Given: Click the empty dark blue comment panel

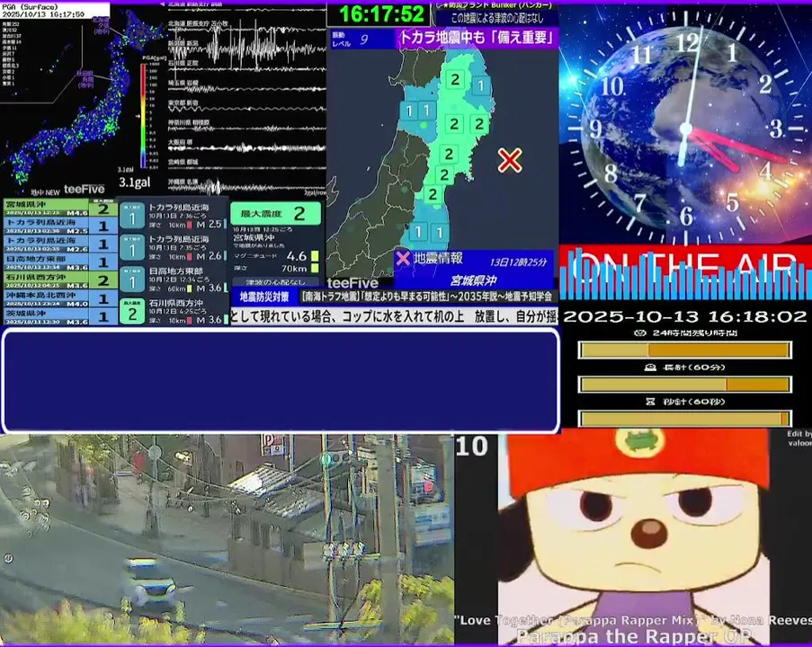Looking at the screenshot, I should (281, 380).
